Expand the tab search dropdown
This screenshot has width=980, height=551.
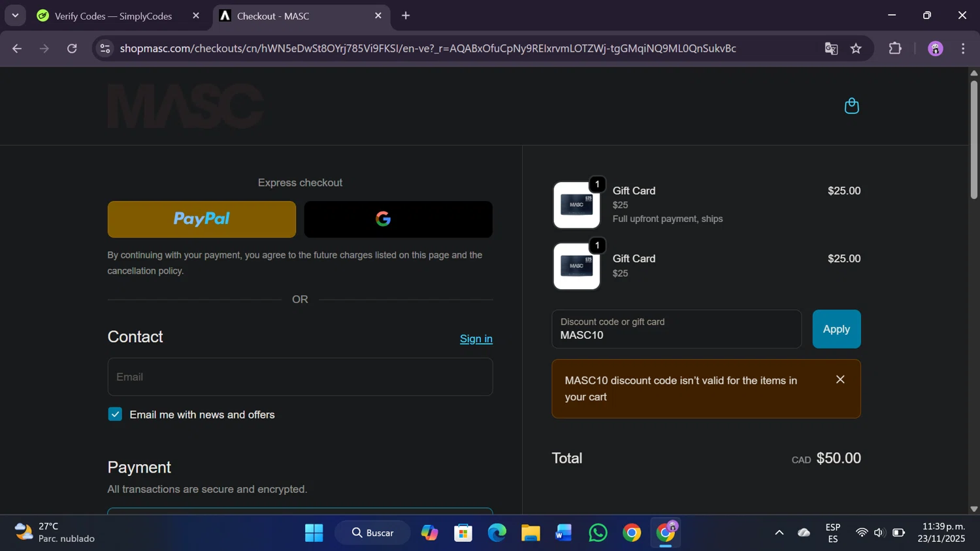click(x=15, y=16)
